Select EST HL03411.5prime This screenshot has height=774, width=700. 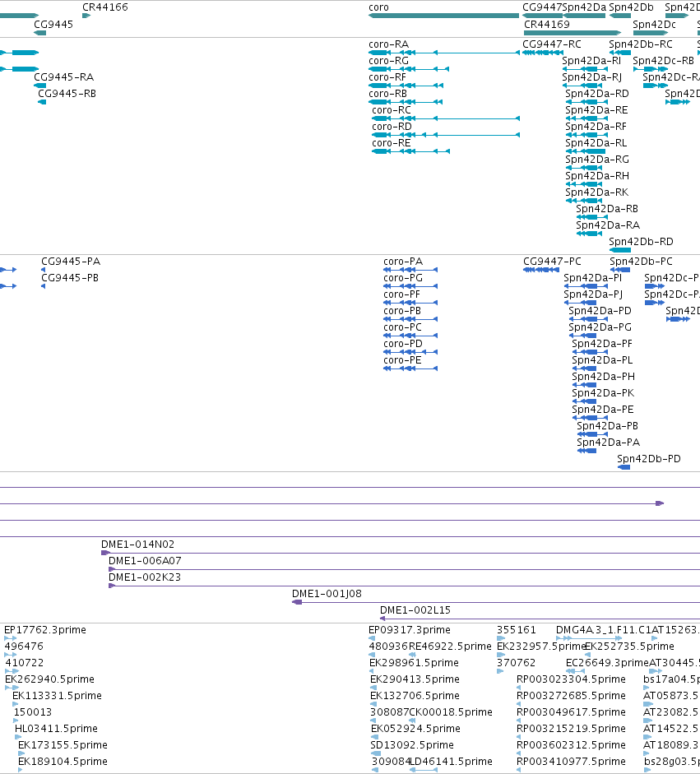tap(56, 728)
